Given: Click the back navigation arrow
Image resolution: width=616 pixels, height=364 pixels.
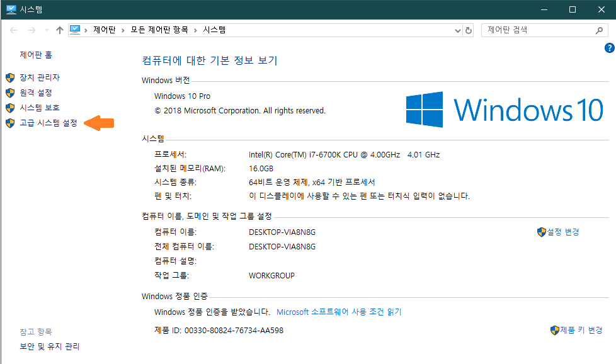Looking at the screenshot, I should click(x=13, y=30).
